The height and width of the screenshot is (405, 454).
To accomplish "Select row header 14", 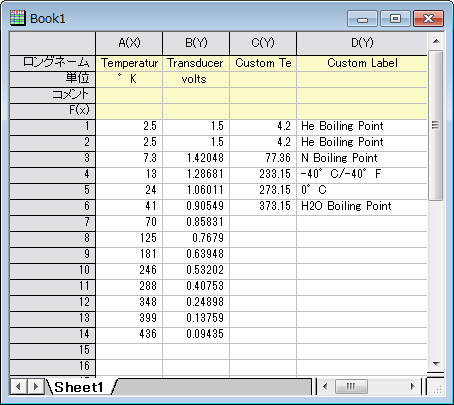I will click(x=53, y=335).
